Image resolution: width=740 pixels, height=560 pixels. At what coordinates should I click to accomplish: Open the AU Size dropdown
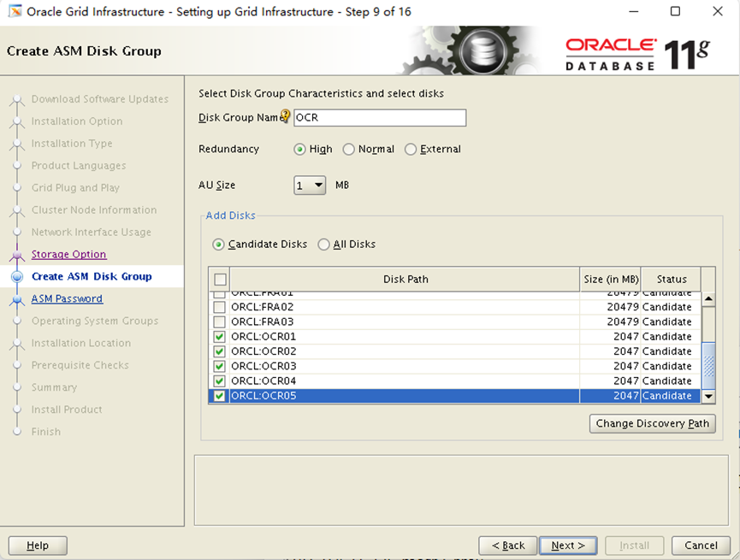click(x=310, y=186)
